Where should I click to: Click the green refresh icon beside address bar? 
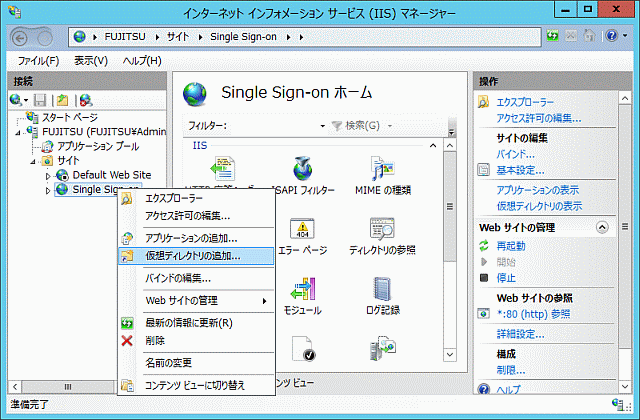(553, 36)
